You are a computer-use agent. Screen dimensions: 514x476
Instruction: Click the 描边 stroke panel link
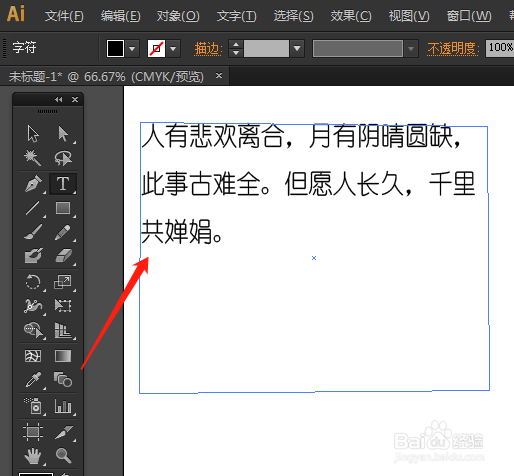tap(207, 49)
